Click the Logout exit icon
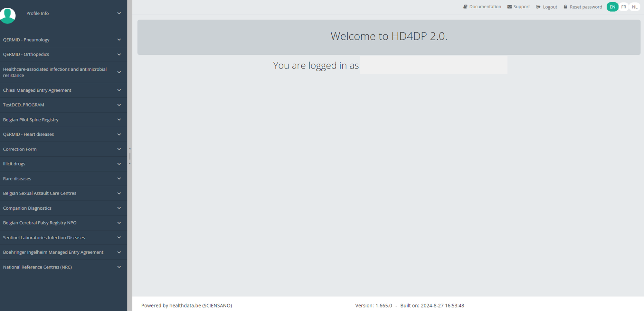644x311 pixels. click(538, 7)
